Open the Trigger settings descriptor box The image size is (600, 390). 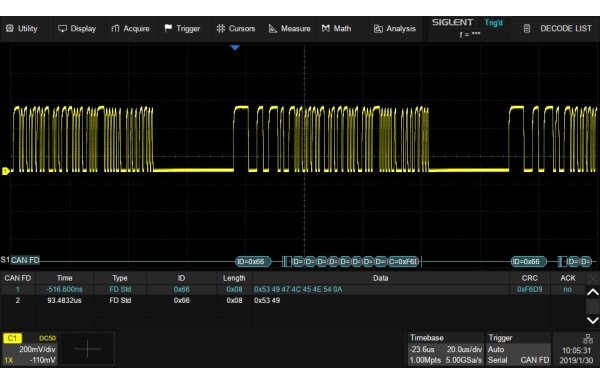(518, 349)
